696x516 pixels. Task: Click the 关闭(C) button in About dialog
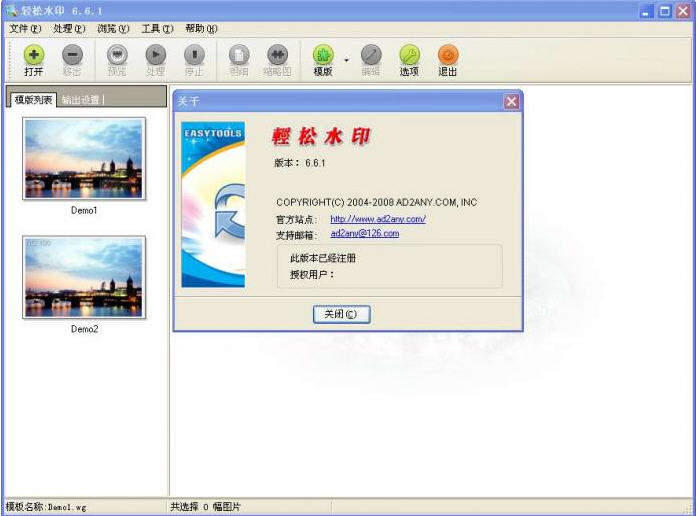(341, 314)
